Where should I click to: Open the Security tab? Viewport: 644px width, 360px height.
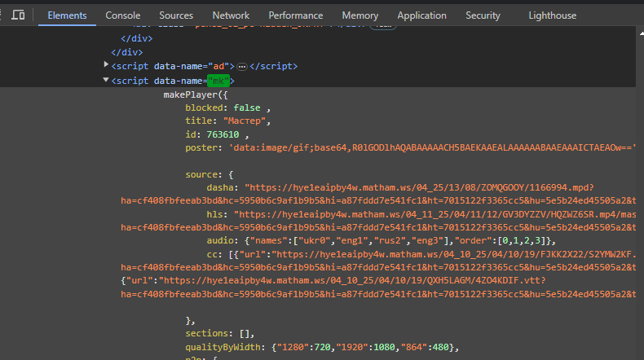[483, 15]
